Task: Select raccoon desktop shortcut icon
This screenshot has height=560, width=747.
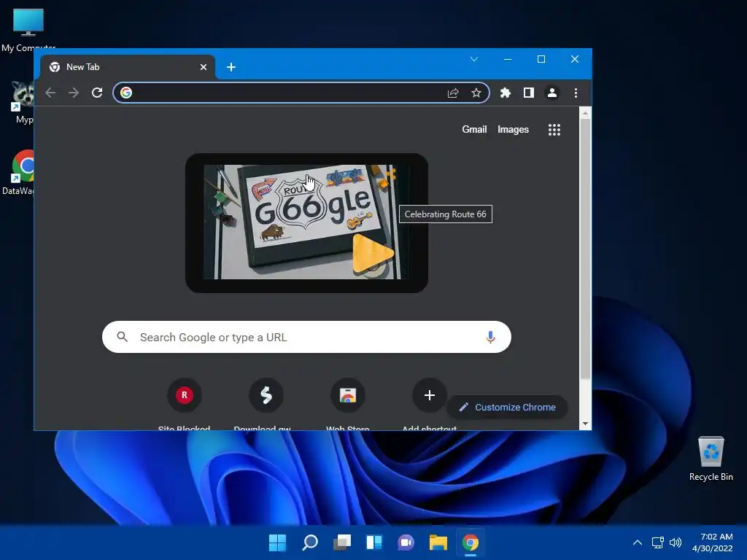Action: click(x=23, y=101)
